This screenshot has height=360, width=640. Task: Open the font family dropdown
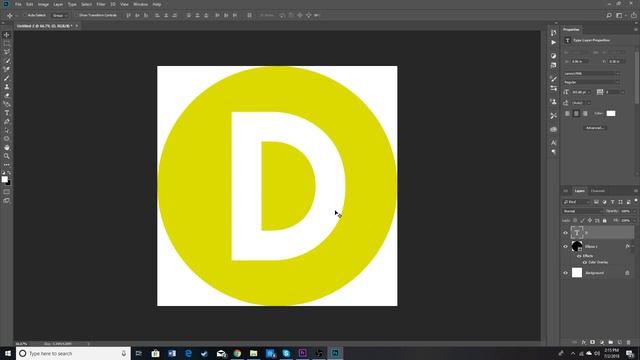point(592,73)
